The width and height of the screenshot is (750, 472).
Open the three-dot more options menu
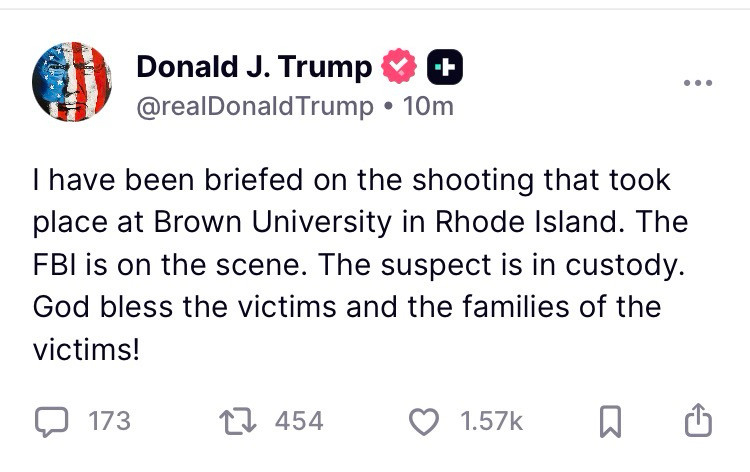pos(697,82)
